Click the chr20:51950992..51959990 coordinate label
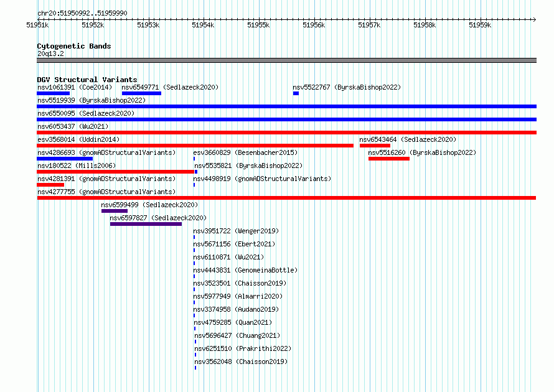 tap(82, 13)
